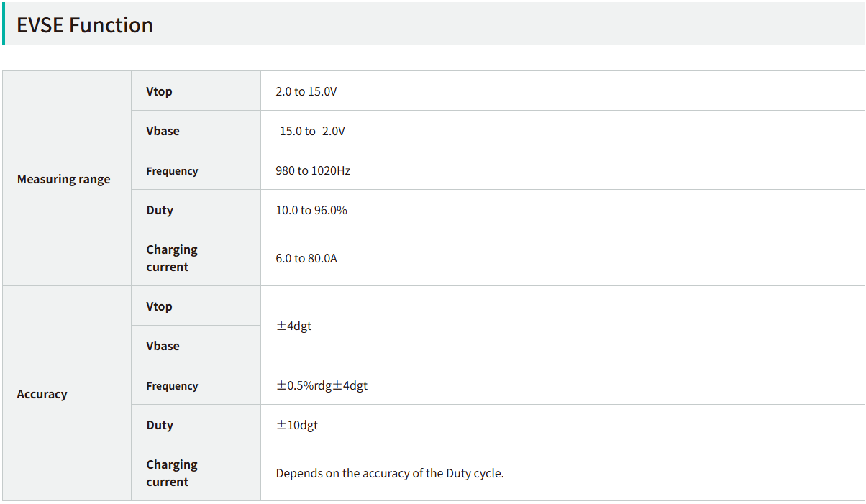The width and height of the screenshot is (866, 504).
Task: Select the -15.0 to -2.0V value
Action: coord(310,132)
